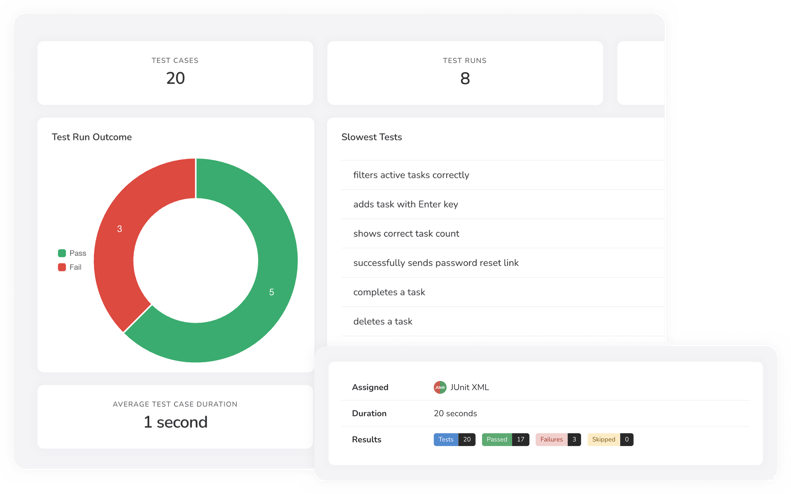Screen dimensions: 791x494
Task: Click the Average Test Case Duration card
Action: click(x=175, y=415)
